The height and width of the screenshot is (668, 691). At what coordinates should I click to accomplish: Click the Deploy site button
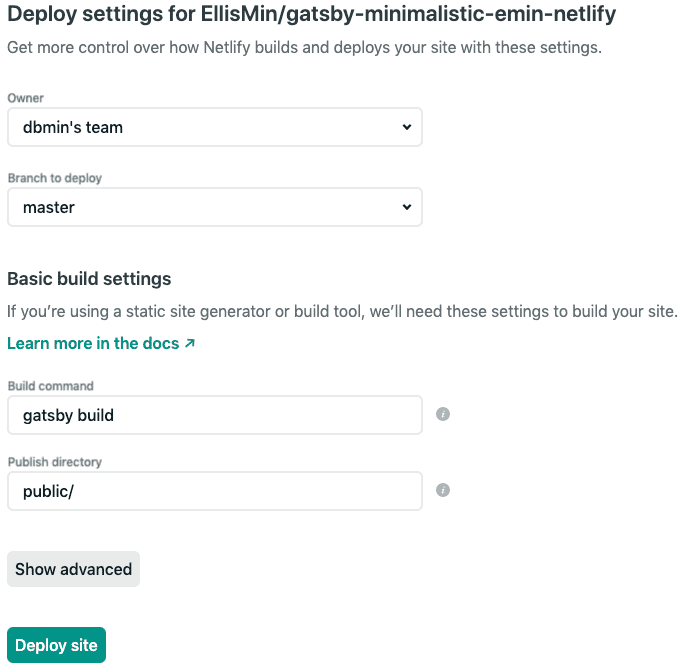tap(56, 645)
